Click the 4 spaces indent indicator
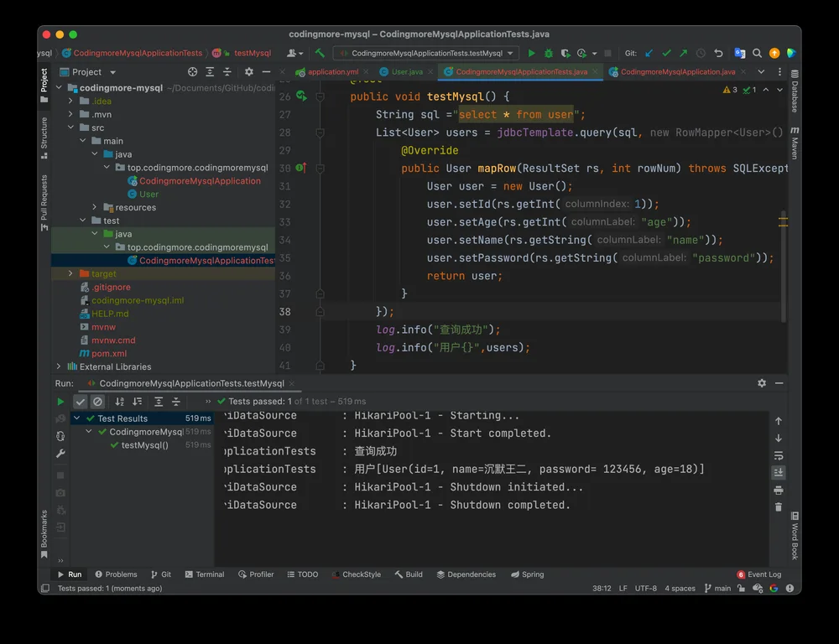Image resolution: width=839 pixels, height=644 pixels. pos(680,588)
